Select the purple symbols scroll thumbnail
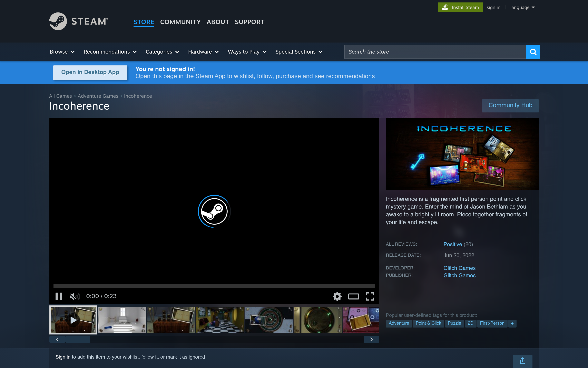This screenshot has width=588, height=368. click(x=361, y=320)
